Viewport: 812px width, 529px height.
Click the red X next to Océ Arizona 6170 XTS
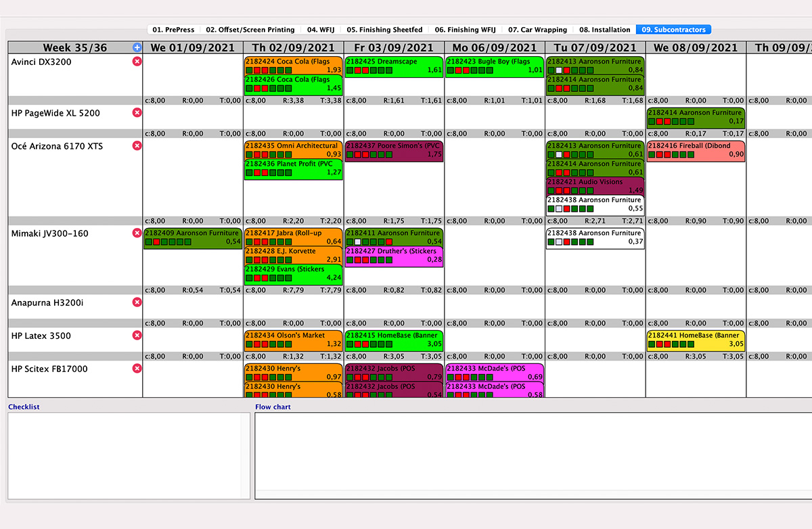point(137,146)
